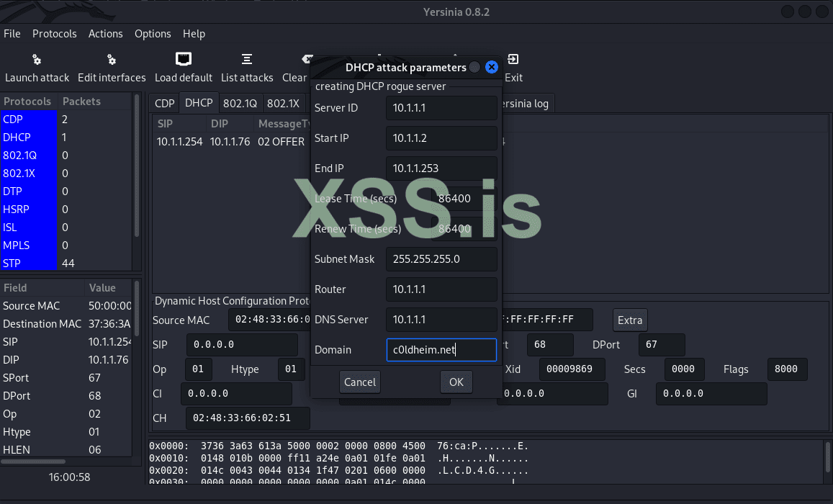Open the Actions menu

(x=105, y=33)
